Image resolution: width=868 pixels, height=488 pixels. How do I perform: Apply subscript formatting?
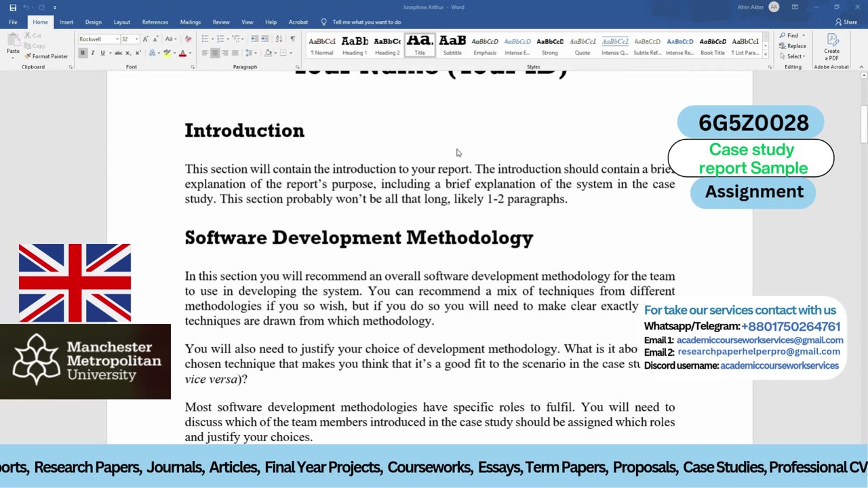tap(127, 53)
